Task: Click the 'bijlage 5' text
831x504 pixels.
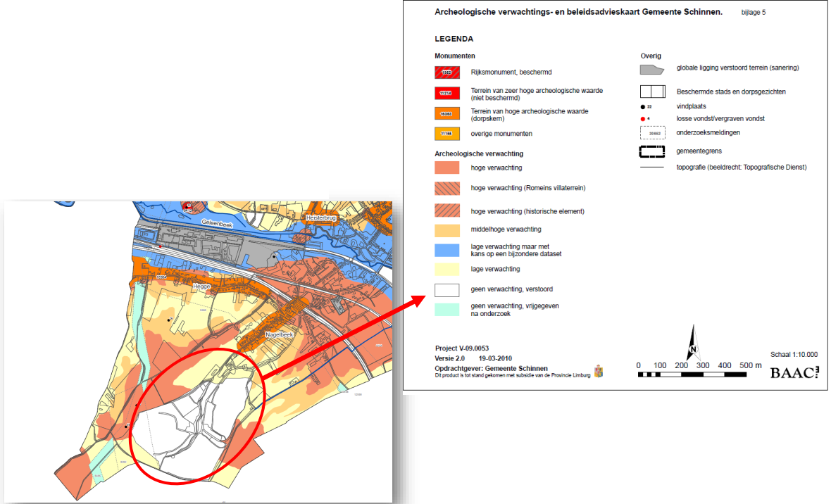Action: (x=753, y=13)
